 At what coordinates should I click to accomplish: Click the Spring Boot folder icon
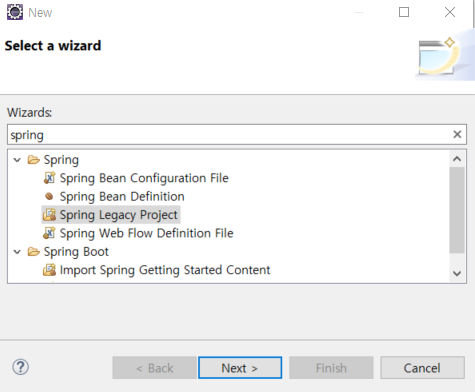[x=34, y=251]
